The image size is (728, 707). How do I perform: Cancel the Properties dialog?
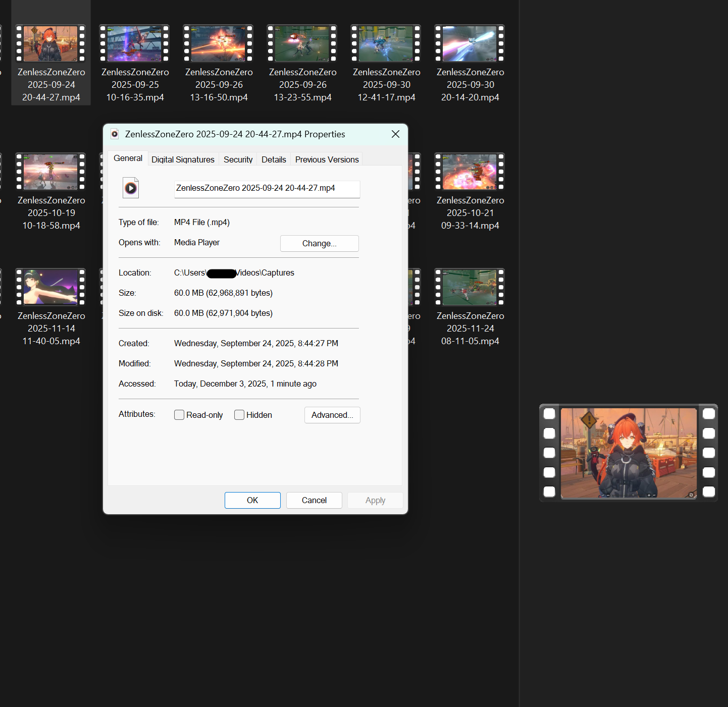click(314, 500)
